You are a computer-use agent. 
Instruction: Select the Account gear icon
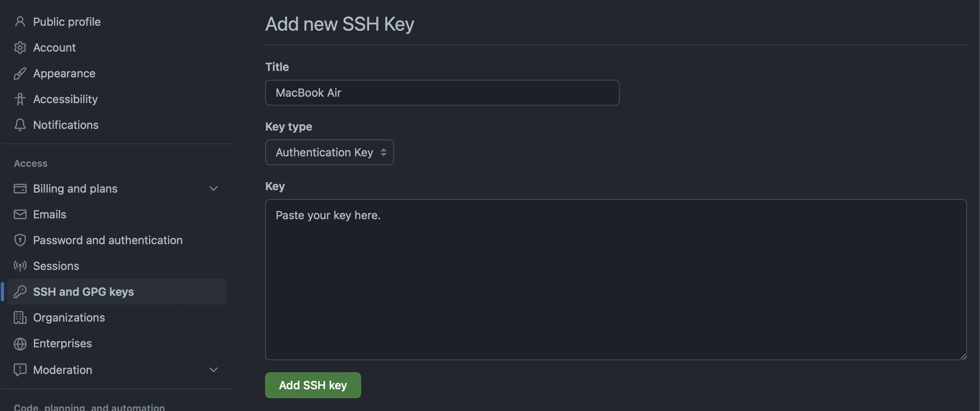[x=20, y=48]
